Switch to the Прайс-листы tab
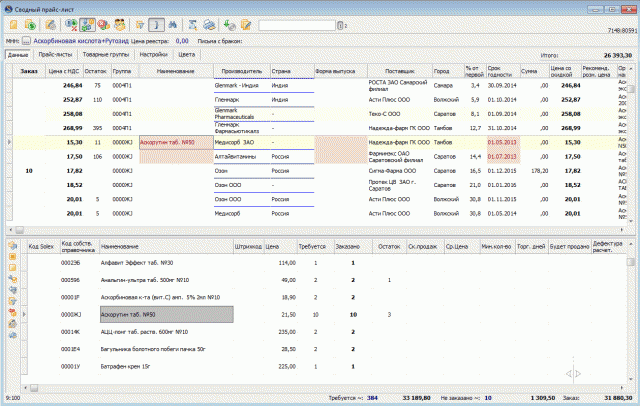The height and width of the screenshot is (406, 640). (55, 54)
